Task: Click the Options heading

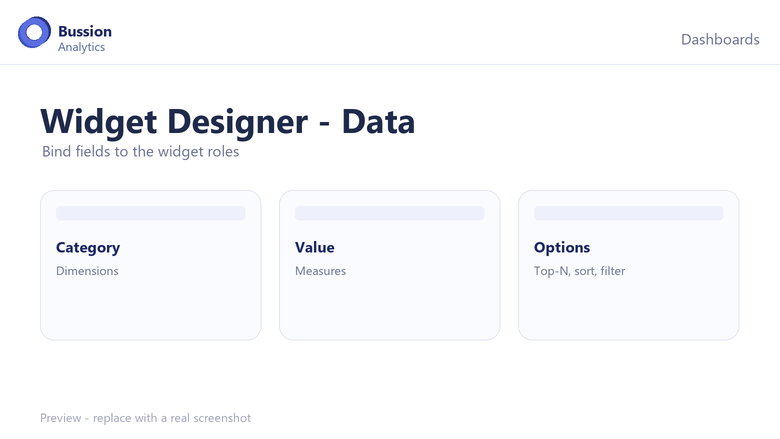Action: tap(562, 248)
